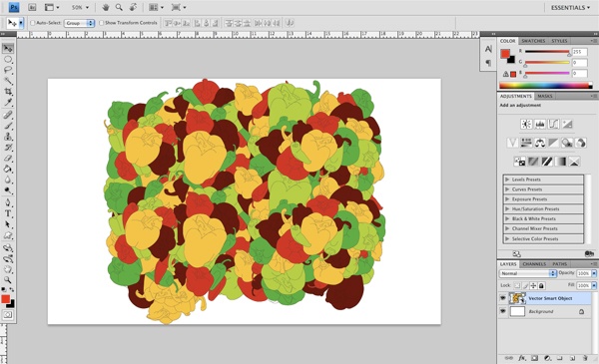Select the History Brush tool
The height and width of the screenshot is (364, 599).
[x=8, y=148]
